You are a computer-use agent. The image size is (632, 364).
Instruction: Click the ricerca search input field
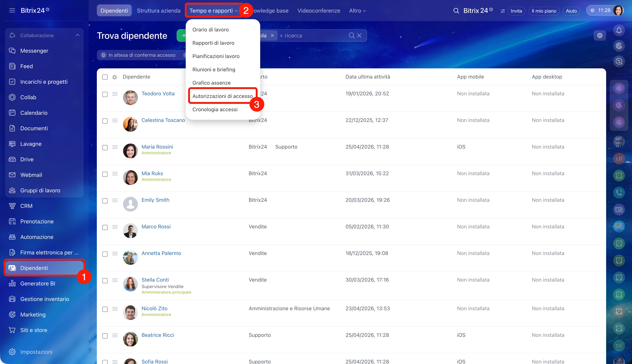point(312,35)
